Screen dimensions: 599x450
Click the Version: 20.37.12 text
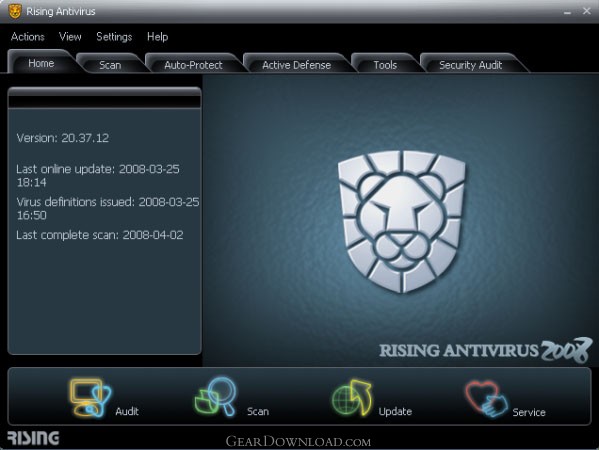[63, 138]
